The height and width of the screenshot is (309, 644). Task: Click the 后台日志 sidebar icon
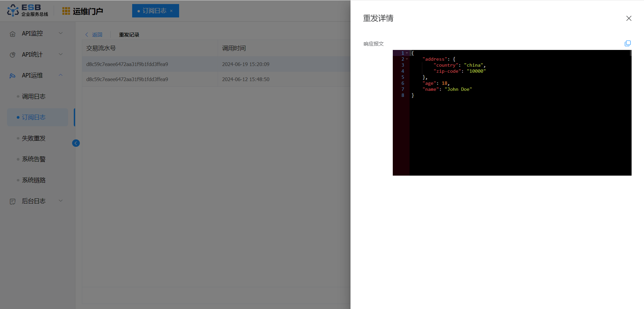pyautogui.click(x=13, y=201)
